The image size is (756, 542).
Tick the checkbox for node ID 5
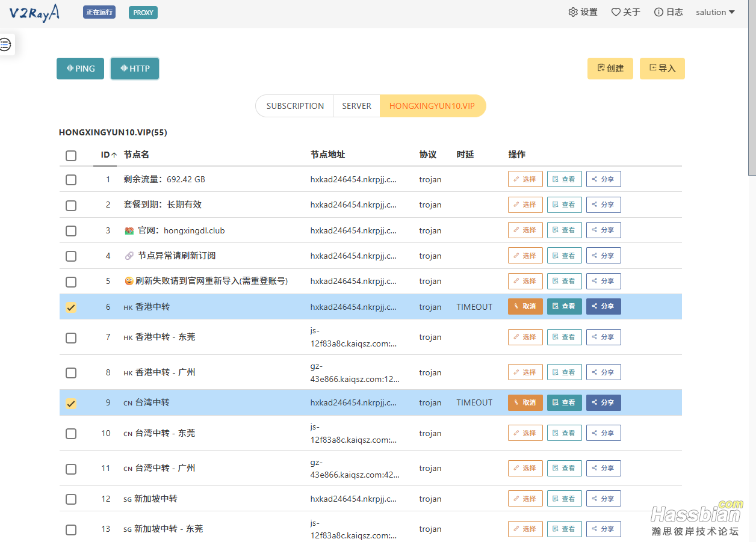click(x=71, y=282)
